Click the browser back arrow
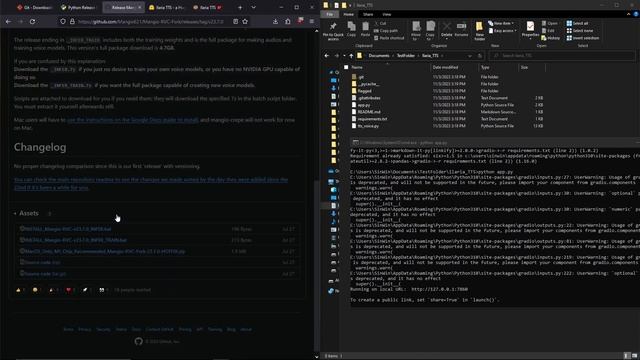 pos(8,21)
